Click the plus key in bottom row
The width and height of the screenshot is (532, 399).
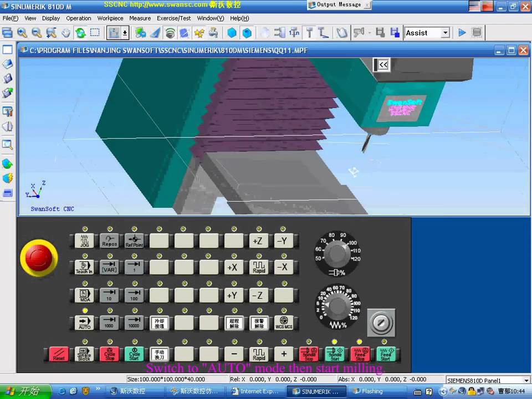coord(283,354)
